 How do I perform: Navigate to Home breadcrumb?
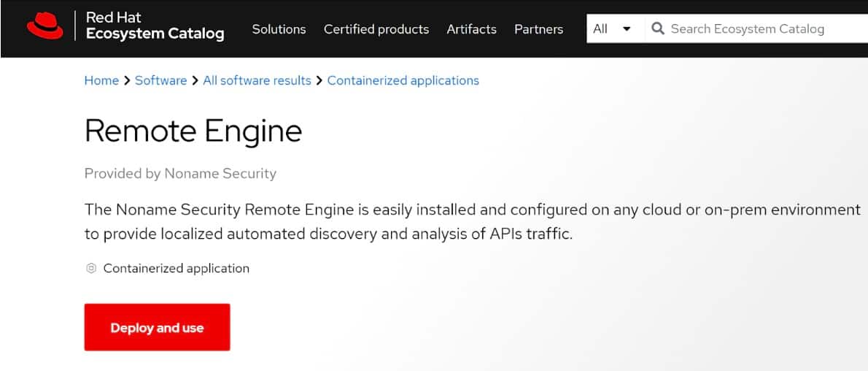tap(101, 80)
